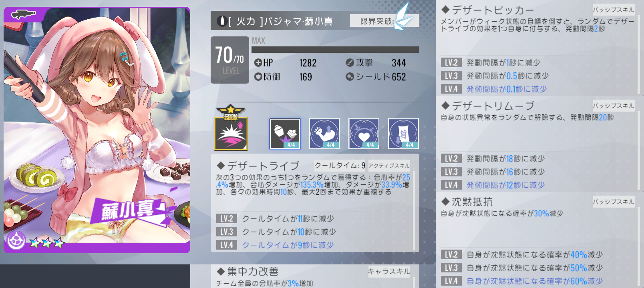Select the heart passive skill icon

(364, 134)
